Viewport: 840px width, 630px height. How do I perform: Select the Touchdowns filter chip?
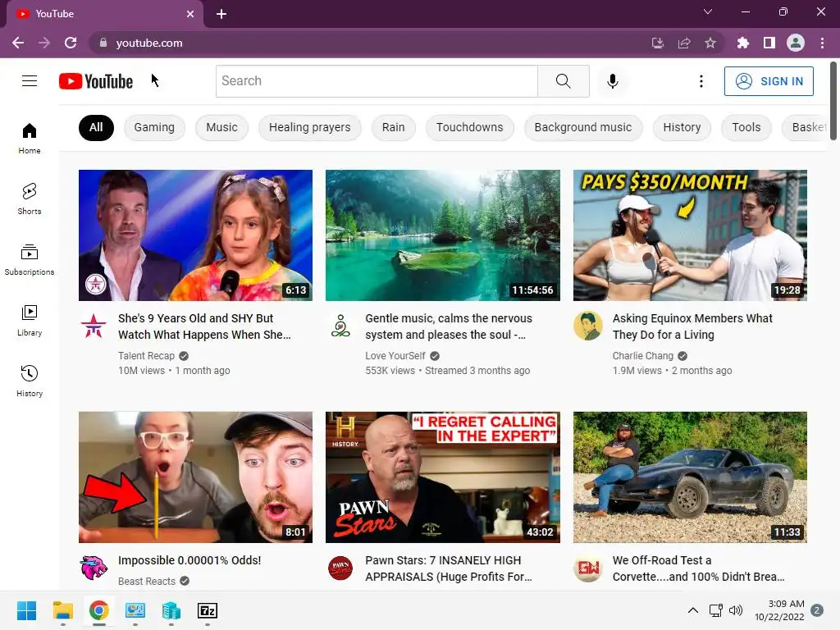pyautogui.click(x=470, y=127)
